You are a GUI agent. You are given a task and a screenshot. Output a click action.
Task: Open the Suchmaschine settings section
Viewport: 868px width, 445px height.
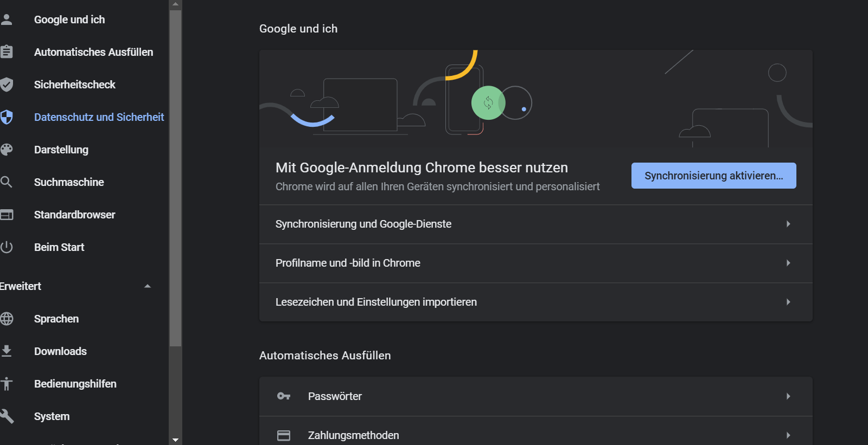[69, 182]
